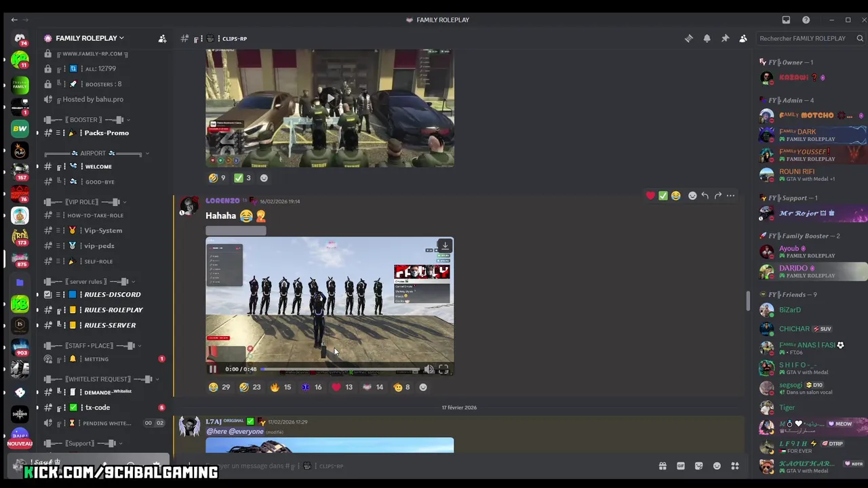
Task: Go back with the arrow in title bar
Action: pos(14,20)
